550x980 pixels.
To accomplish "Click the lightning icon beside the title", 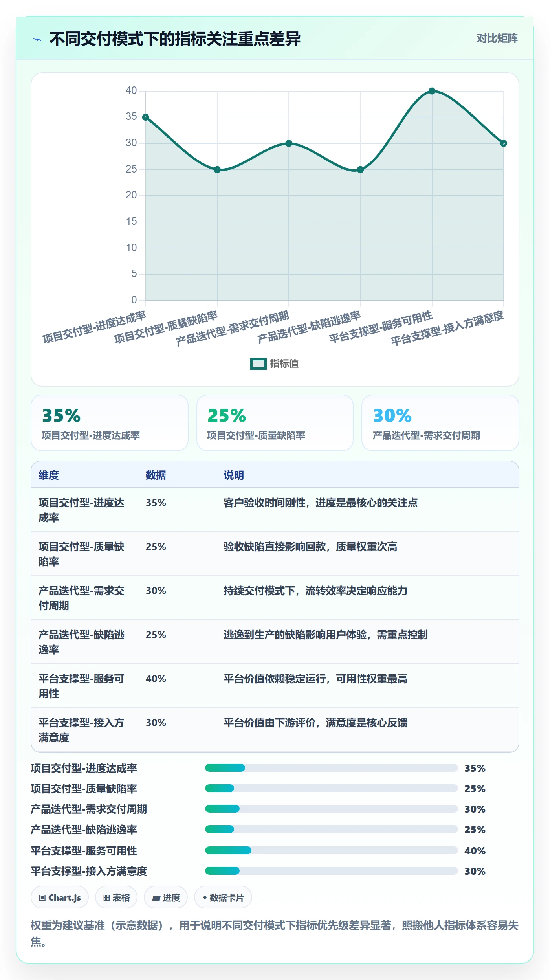I will tap(37, 39).
